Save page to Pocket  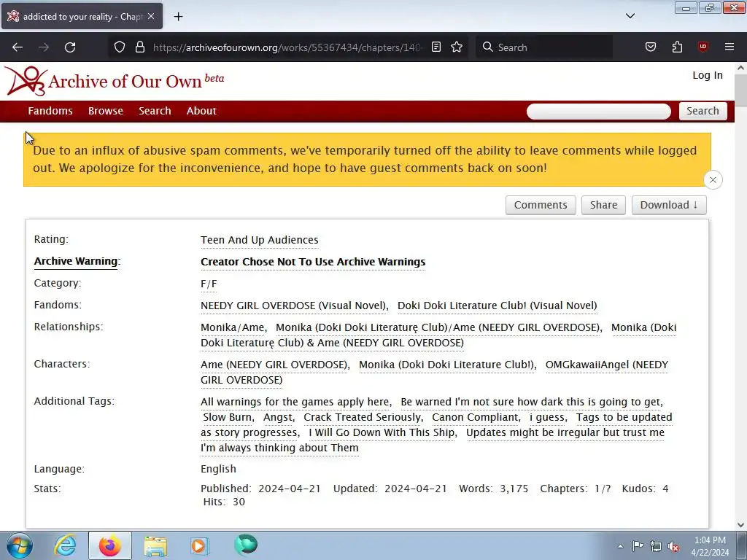650,47
